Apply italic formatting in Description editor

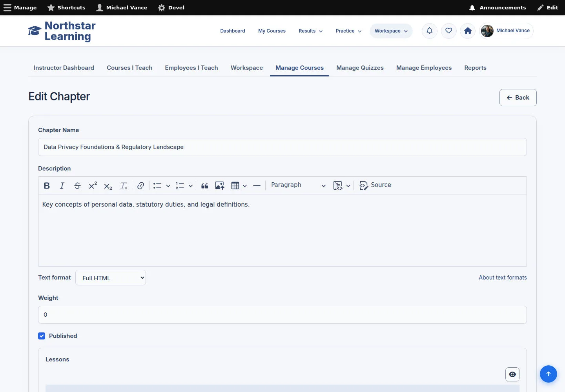click(62, 185)
